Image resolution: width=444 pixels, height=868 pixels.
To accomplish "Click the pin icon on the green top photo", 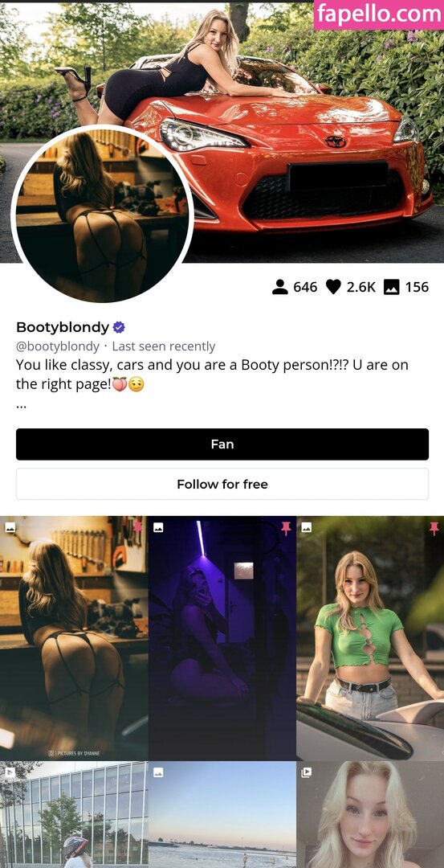I will pyautogui.click(x=434, y=528).
